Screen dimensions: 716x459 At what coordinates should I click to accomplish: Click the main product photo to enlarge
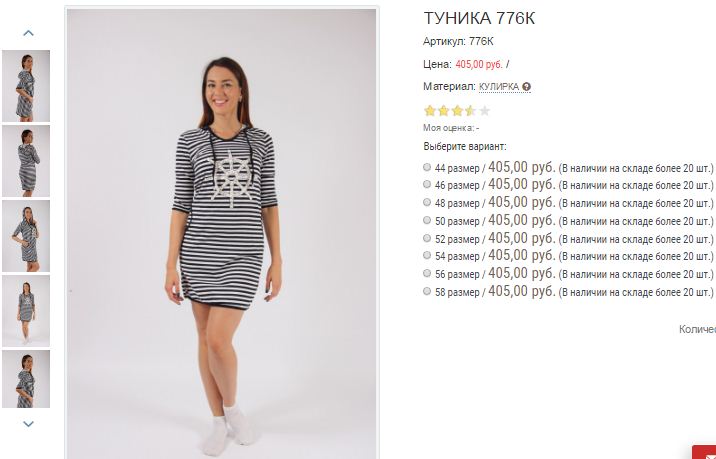click(x=221, y=233)
